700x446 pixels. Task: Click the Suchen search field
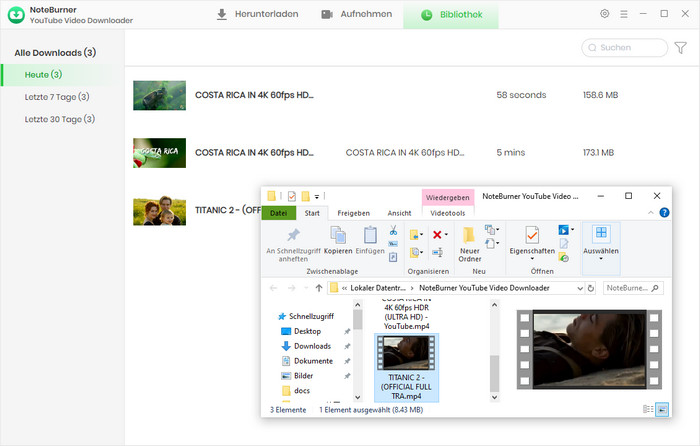click(625, 48)
